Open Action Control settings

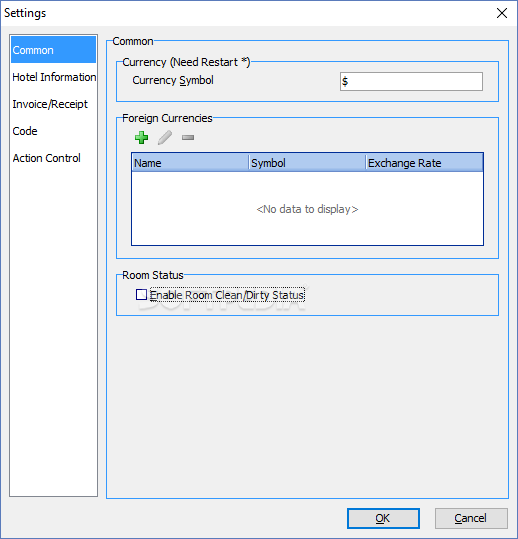click(x=53, y=158)
